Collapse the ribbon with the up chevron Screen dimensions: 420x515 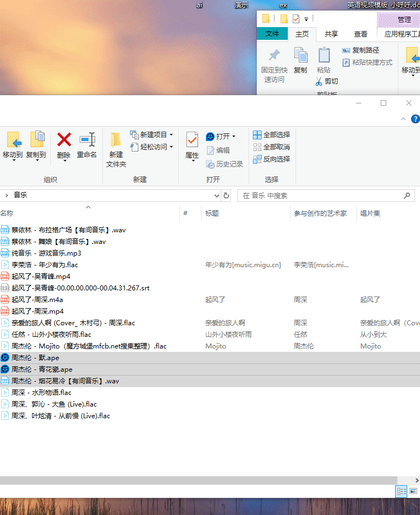(403, 119)
